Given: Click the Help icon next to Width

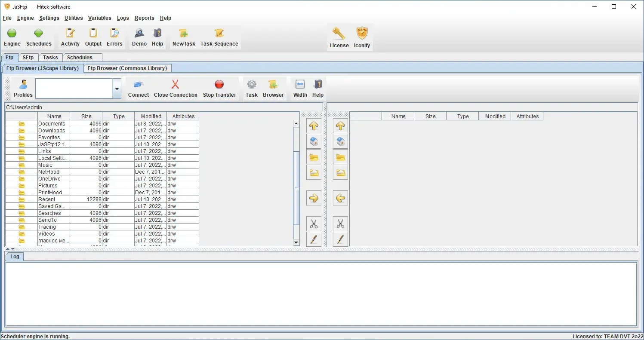Looking at the screenshot, I should pyautogui.click(x=318, y=84).
